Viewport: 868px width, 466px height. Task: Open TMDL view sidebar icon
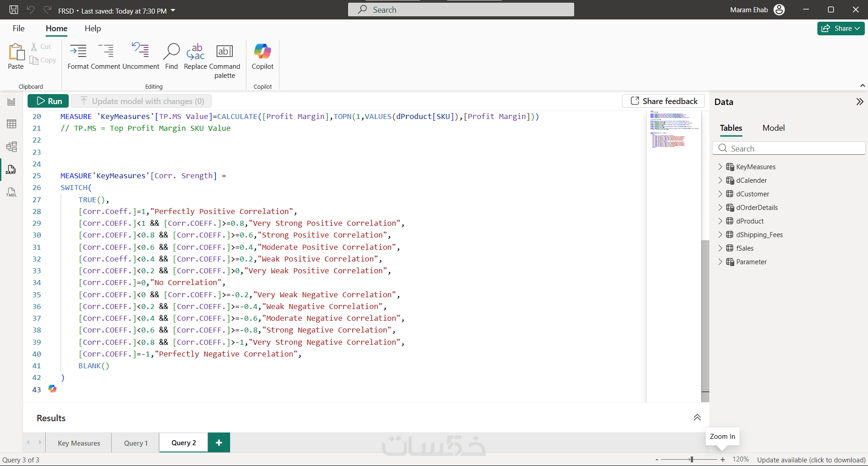click(11, 192)
